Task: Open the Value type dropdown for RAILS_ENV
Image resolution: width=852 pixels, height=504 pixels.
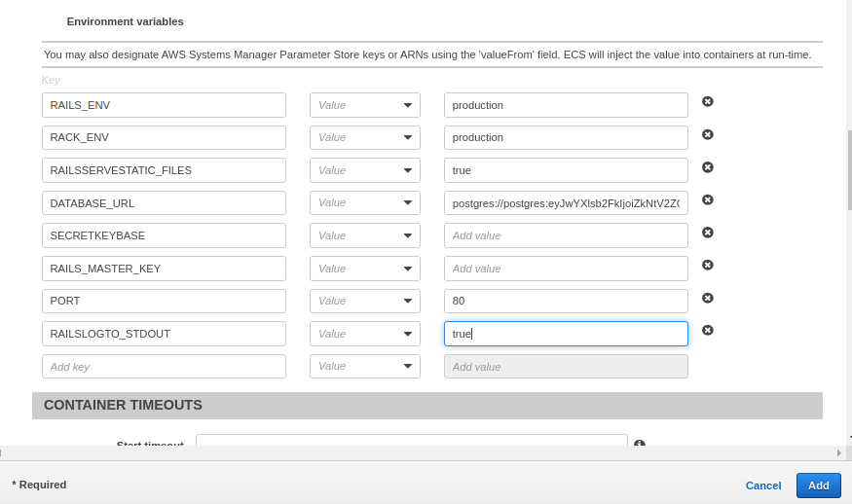Action: (365, 105)
